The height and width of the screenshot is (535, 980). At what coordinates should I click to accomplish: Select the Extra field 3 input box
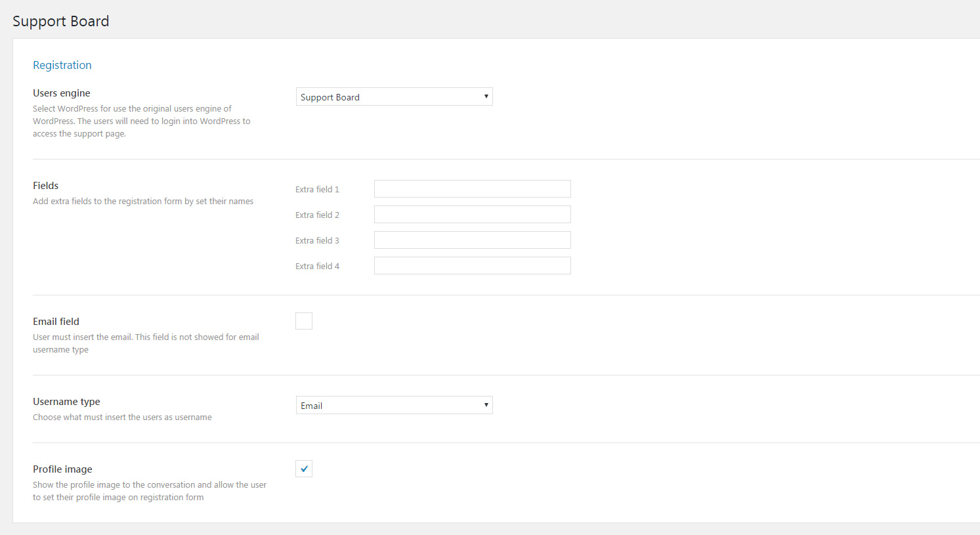coord(472,240)
